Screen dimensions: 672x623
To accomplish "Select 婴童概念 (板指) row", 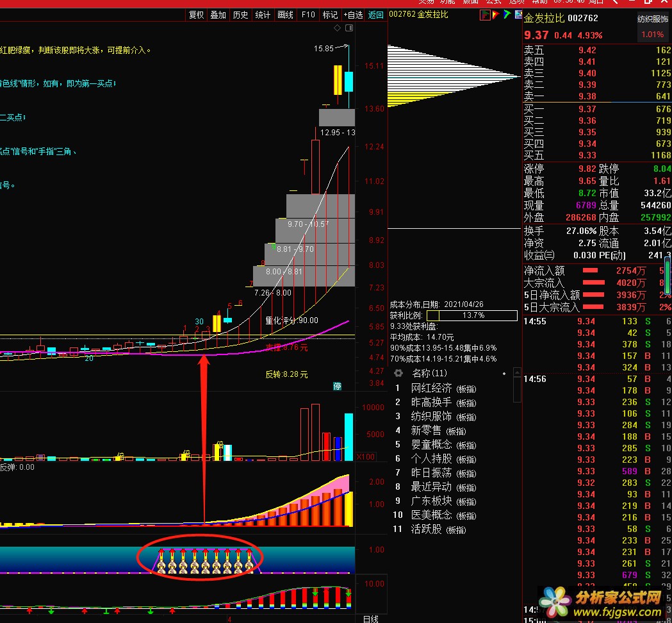I will 443,445.
